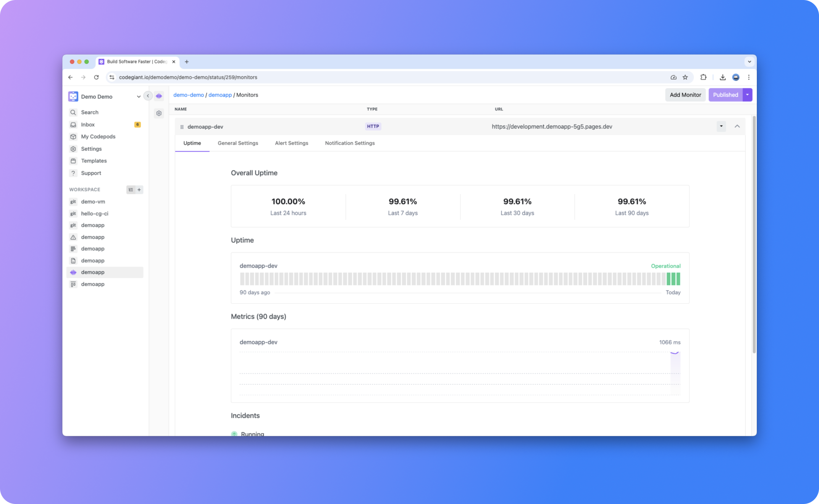Collapse the sidebar with the left arrow button

point(148,96)
